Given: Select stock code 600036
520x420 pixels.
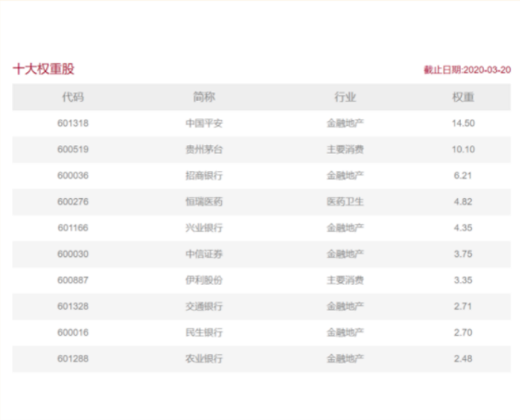Looking at the screenshot, I should [x=73, y=176].
